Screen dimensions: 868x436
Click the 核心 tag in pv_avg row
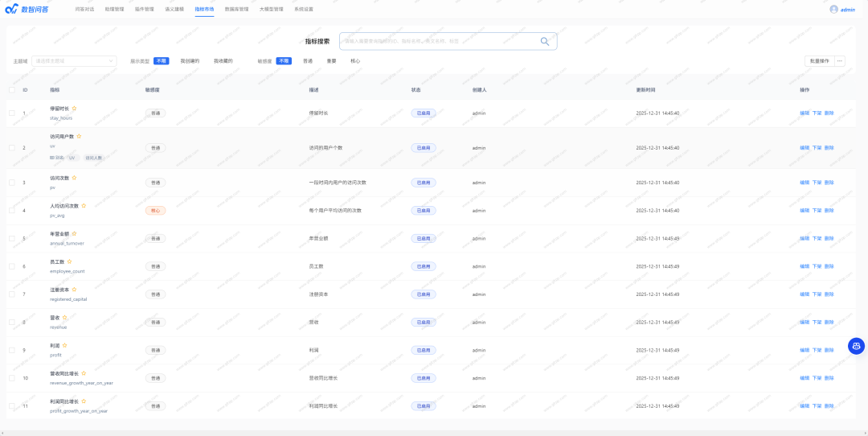[156, 211]
